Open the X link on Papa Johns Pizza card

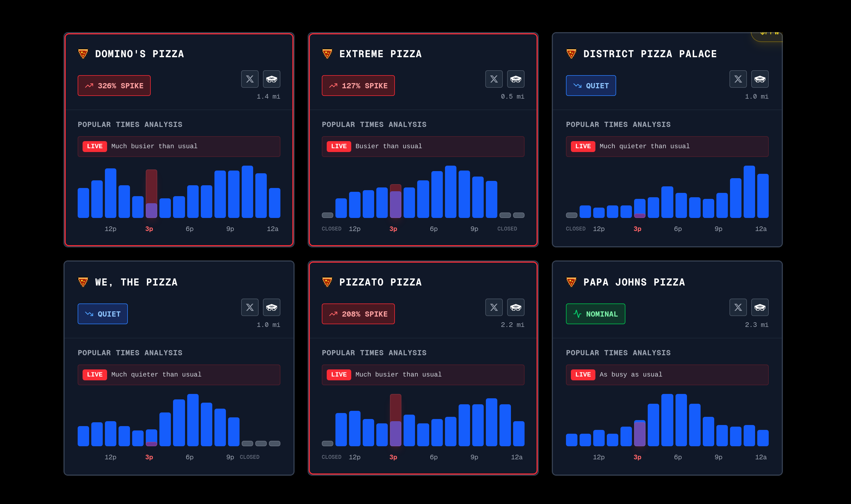(738, 307)
